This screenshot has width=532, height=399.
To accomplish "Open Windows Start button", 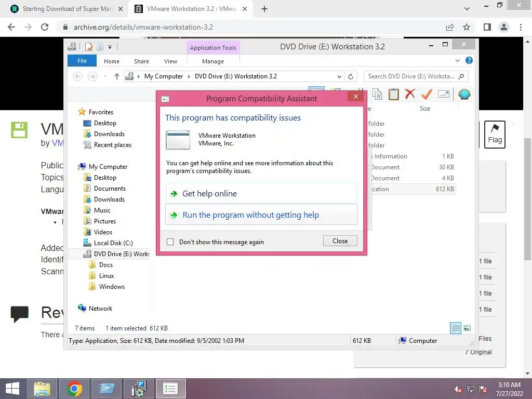I will (x=12, y=389).
